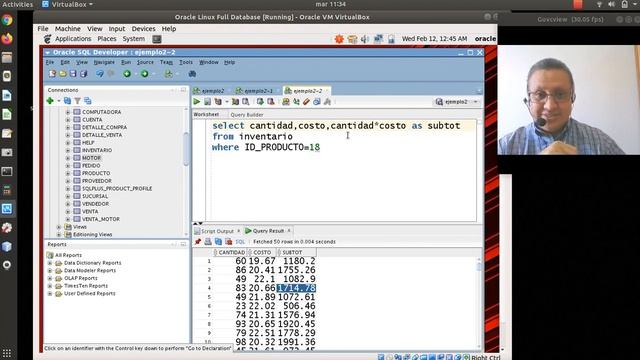Click Save All icon in main toolbar

84,73
